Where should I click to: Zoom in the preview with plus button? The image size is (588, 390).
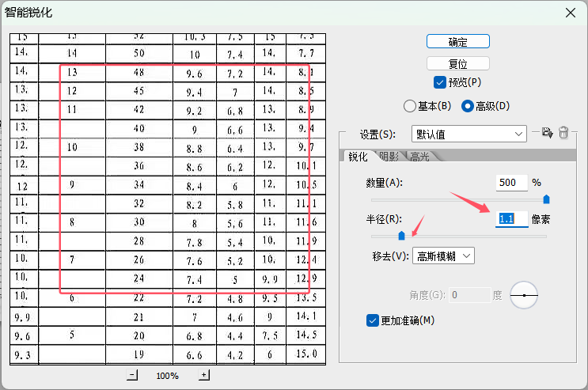[204, 375]
